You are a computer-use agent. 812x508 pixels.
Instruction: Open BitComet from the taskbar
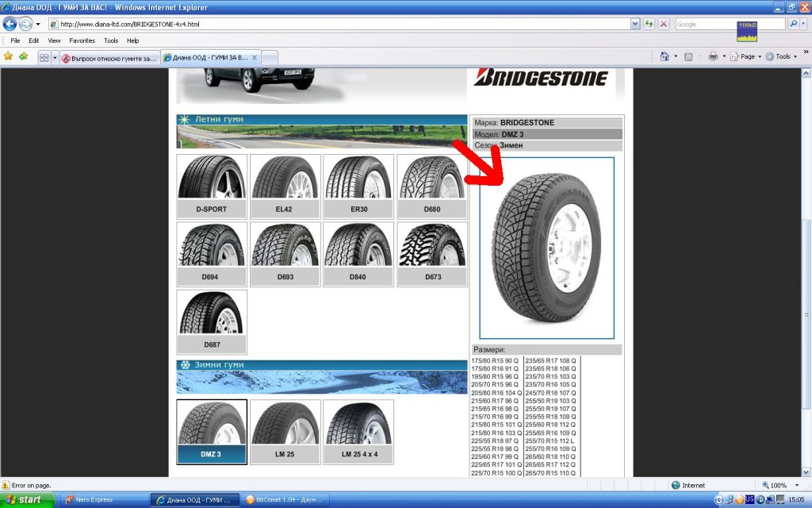(284, 500)
